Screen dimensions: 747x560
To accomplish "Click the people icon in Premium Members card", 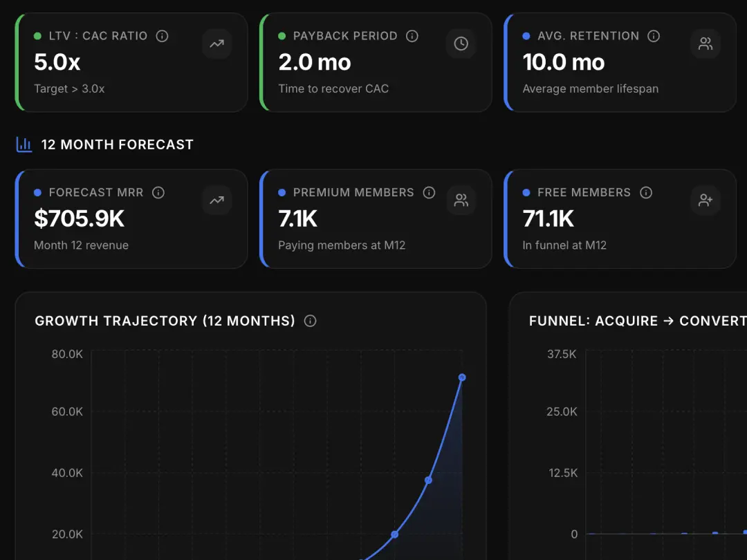I will (461, 200).
